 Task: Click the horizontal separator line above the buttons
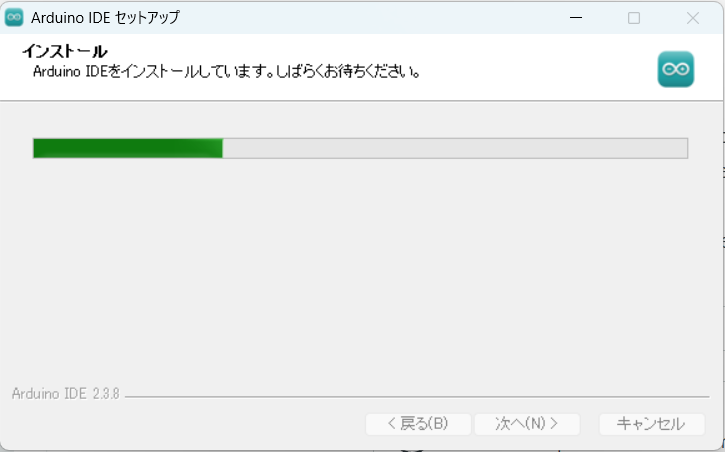(417, 397)
